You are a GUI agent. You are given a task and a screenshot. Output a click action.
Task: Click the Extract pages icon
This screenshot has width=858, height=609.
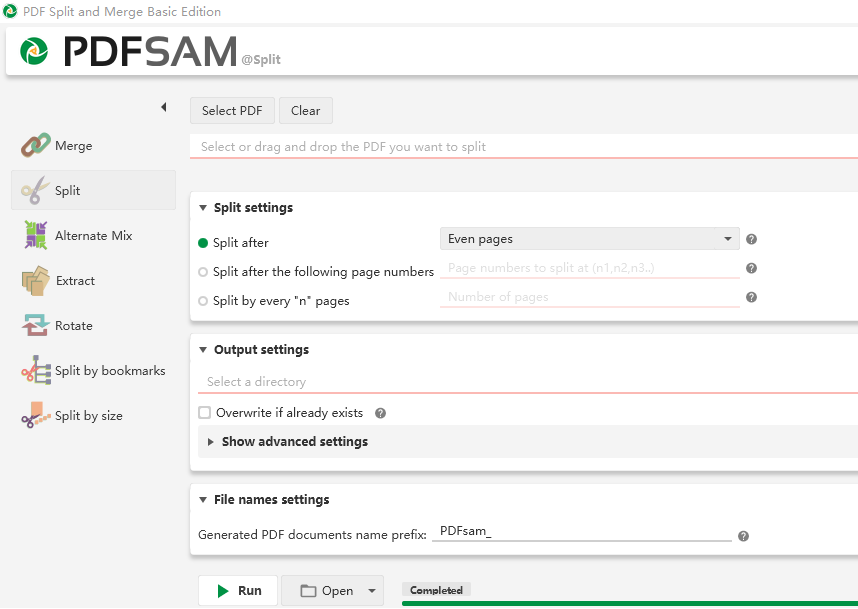[36, 281]
